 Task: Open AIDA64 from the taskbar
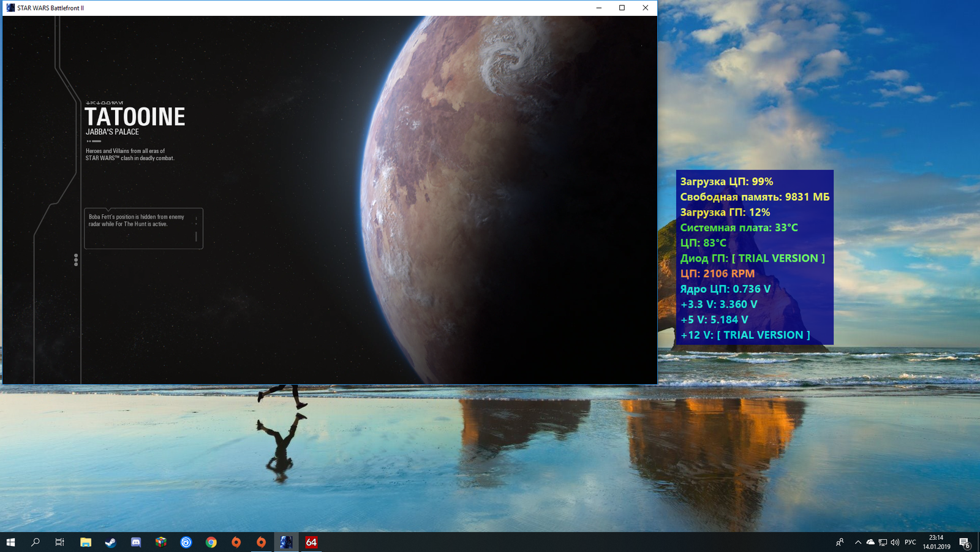(x=311, y=542)
